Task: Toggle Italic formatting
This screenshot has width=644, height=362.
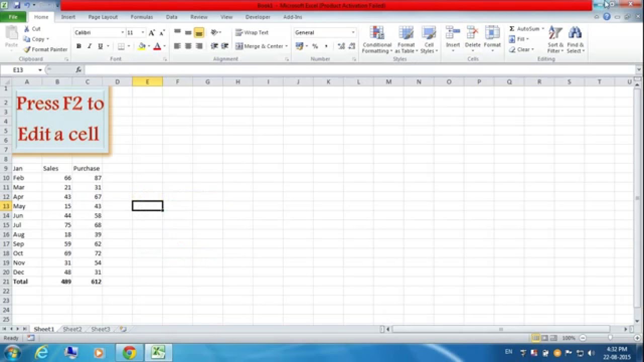Action: 90,46
